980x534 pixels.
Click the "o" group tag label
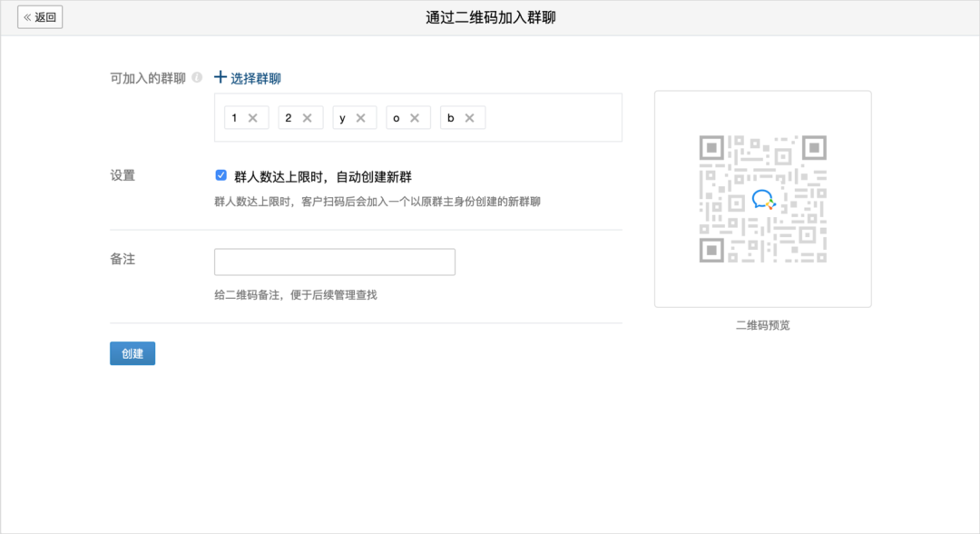[x=396, y=118]
